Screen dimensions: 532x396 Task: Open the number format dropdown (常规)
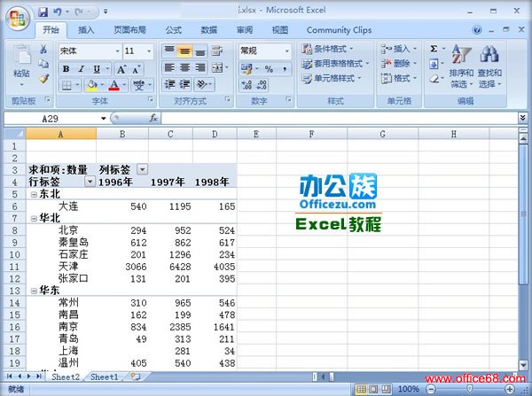pyautogui.click(x=286, y=51)
